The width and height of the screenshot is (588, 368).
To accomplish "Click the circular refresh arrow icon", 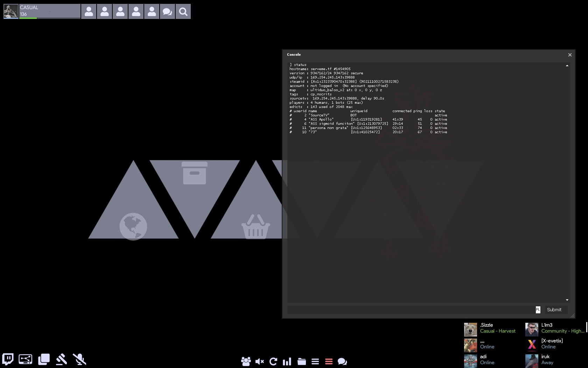I will (x=273, y=361).
